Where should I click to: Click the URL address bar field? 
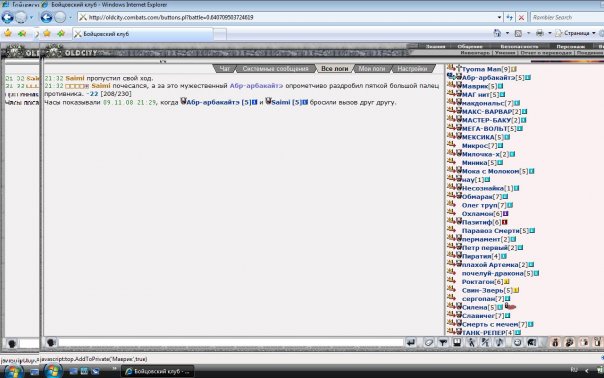[287, 17]
